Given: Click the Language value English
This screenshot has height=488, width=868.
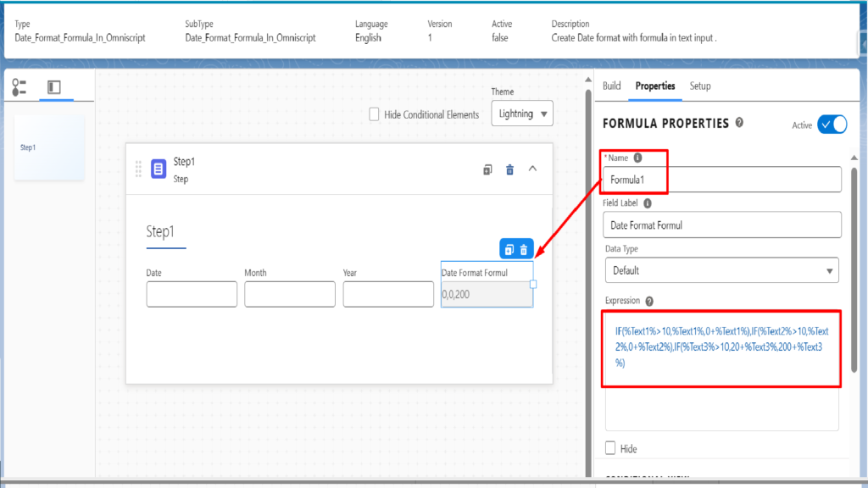Looking at the screenshot, I should pyautogui.click(x=368, y=37).
